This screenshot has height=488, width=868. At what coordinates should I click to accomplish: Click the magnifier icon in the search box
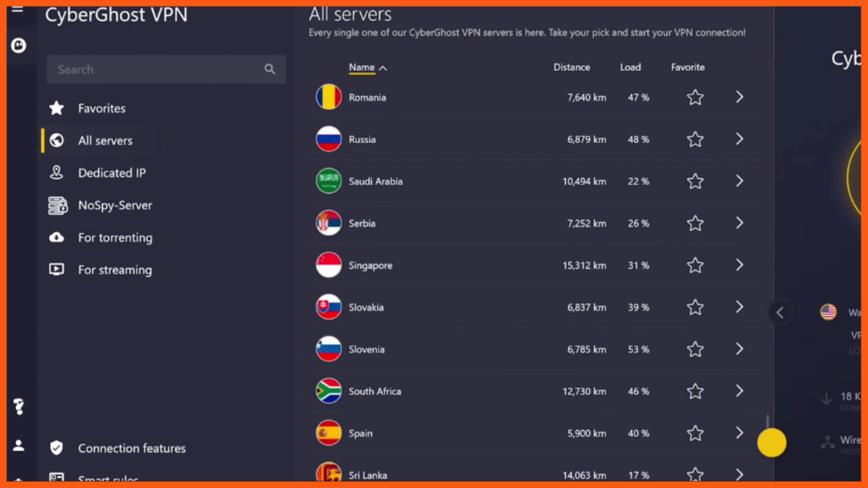(x=270, y=69)
